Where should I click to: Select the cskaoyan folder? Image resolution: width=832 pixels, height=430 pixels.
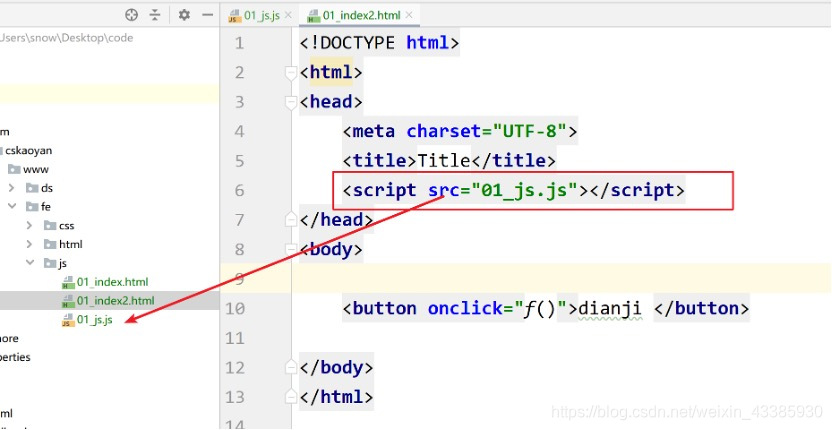27,150
